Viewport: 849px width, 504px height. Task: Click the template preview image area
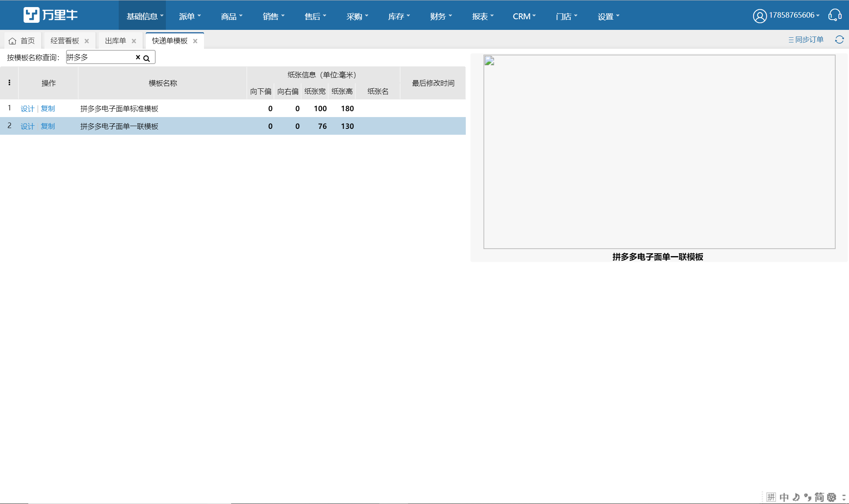(x=659, y=152)
